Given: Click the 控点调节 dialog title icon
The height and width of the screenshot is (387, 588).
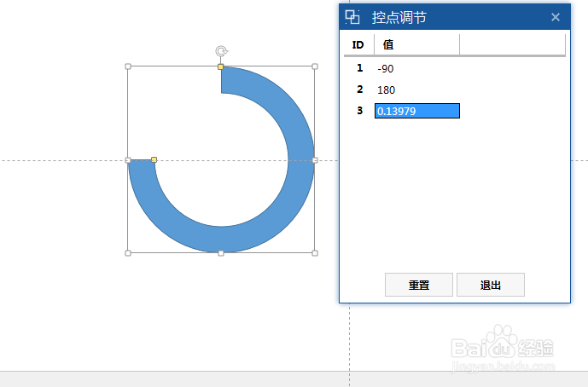Looking at the screenshot, I should click(352, 17).
